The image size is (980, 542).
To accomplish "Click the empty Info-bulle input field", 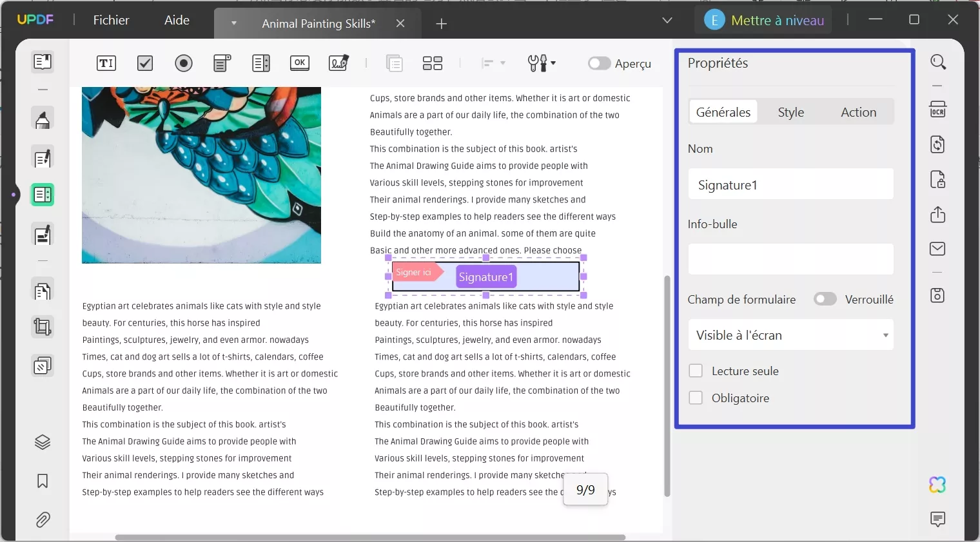I will click(x=791, y=259).
